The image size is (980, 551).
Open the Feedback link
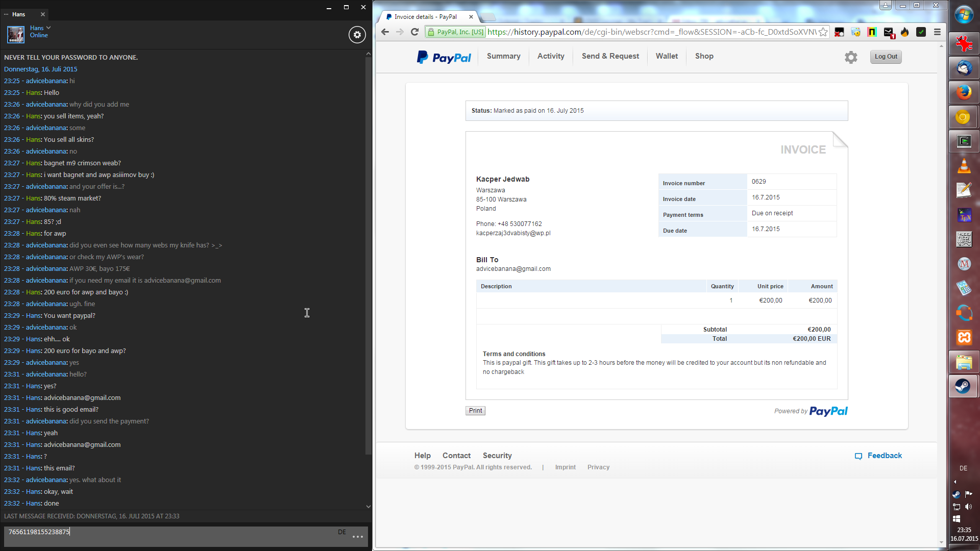click(884, 456)
